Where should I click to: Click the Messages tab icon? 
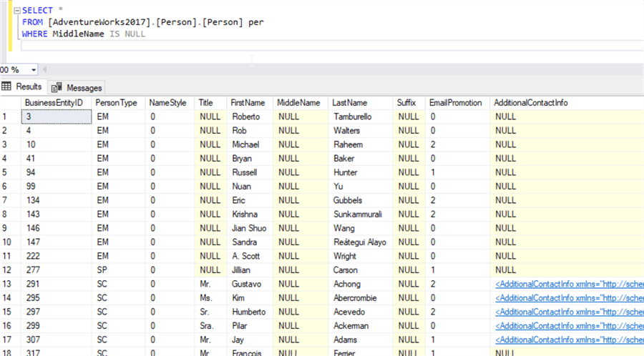coord(57,87)
